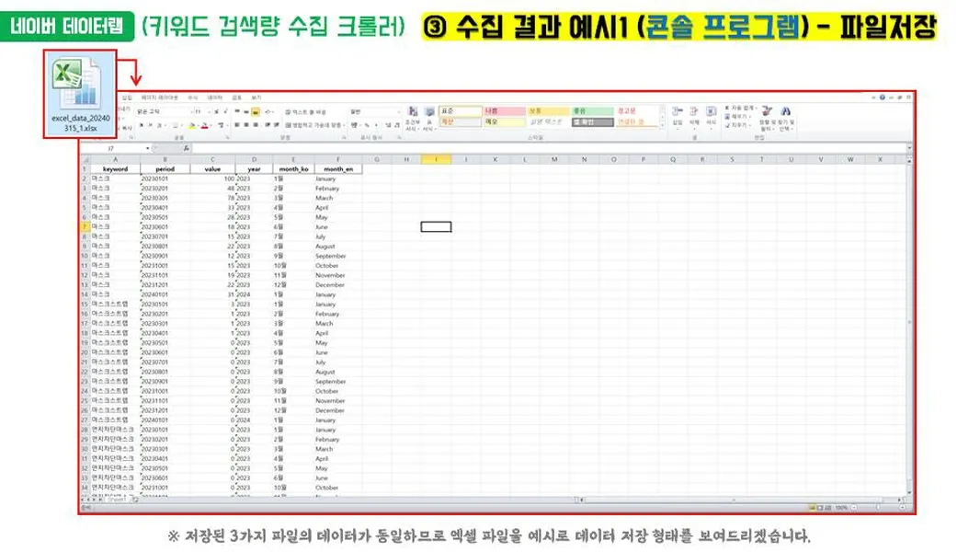
Task: Open the Sort and Filter icon
Action: (x=767, y=111)
